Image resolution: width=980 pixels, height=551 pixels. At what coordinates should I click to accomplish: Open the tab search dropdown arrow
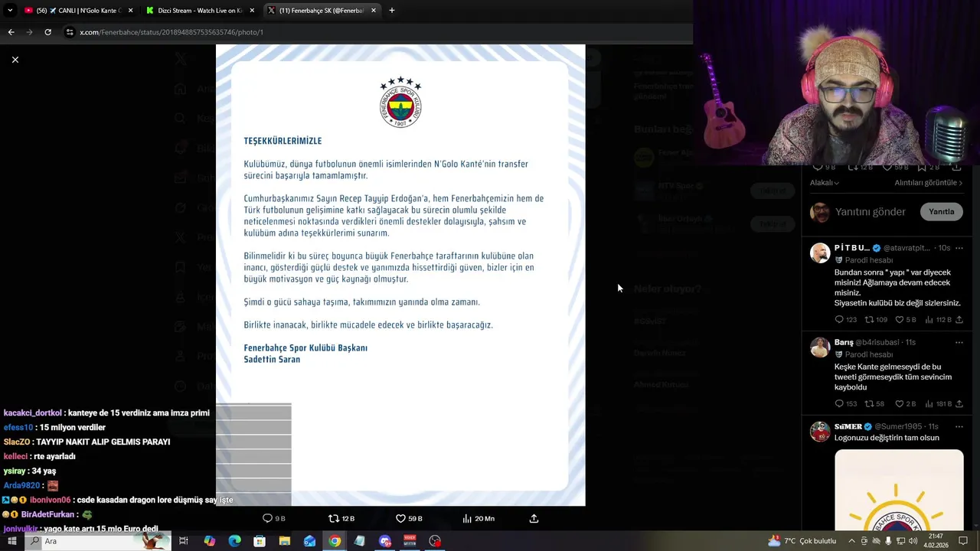click(x=10, y=11)
